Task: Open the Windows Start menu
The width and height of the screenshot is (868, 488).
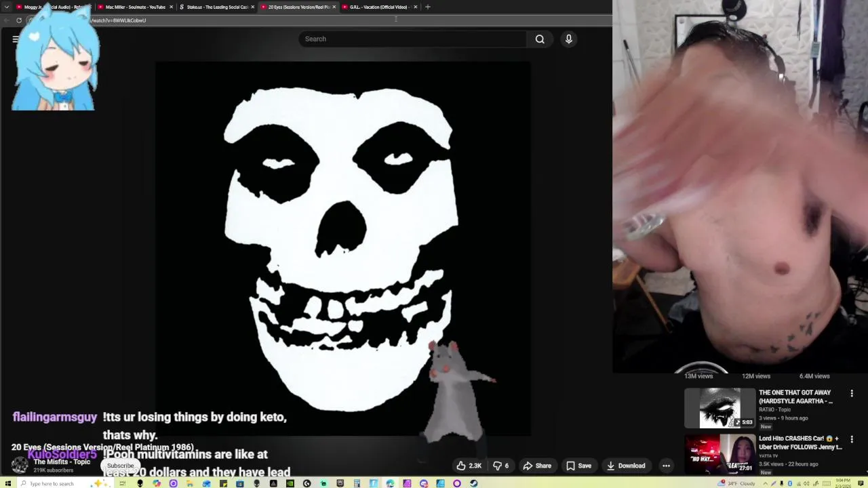Action: click(7, 483)
